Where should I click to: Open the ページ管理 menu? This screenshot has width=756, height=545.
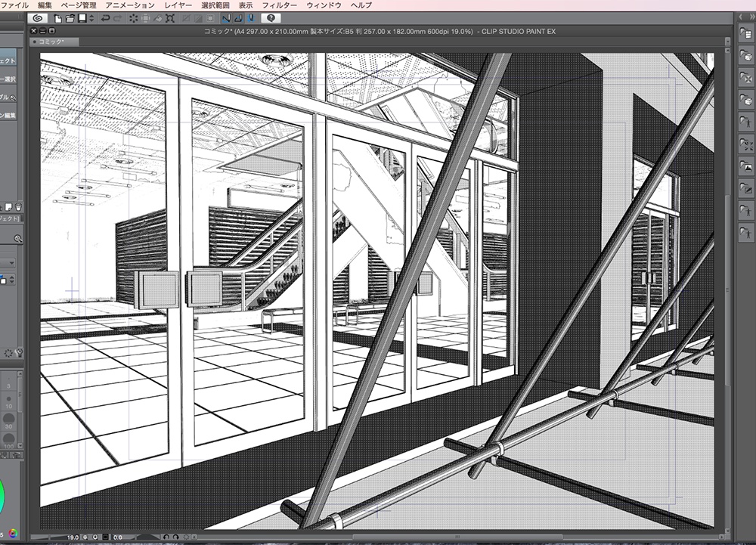pyautogui.click(x=79, y=5)
